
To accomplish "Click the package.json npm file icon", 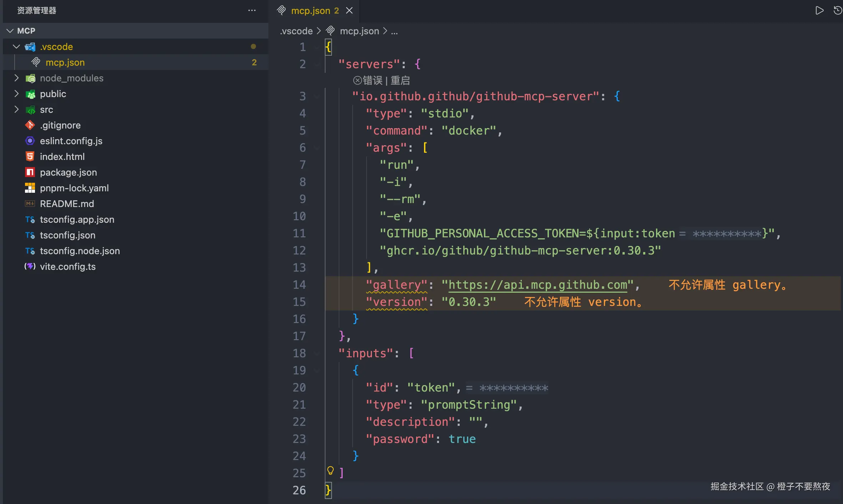I will [30, 172].
